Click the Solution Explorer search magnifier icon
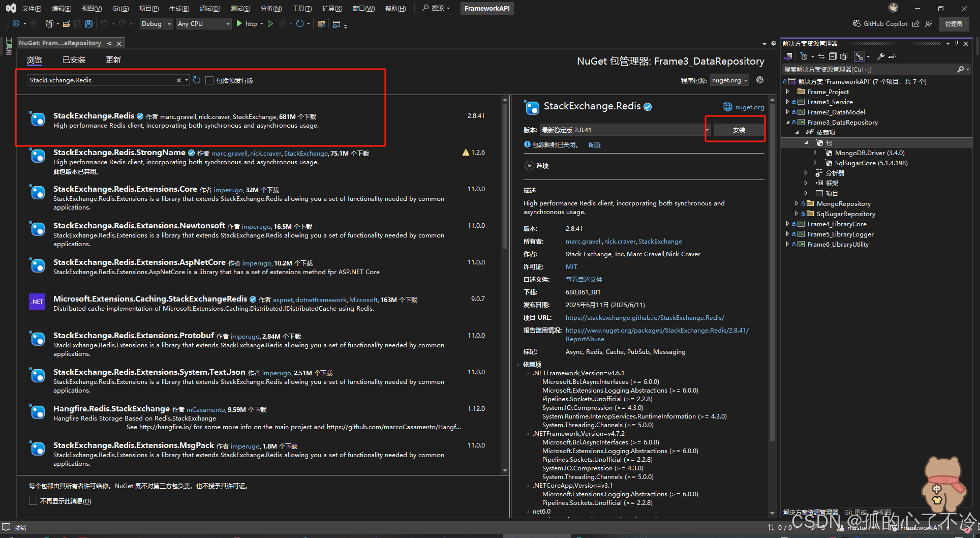Screen dimensions: 980x538 960,70
